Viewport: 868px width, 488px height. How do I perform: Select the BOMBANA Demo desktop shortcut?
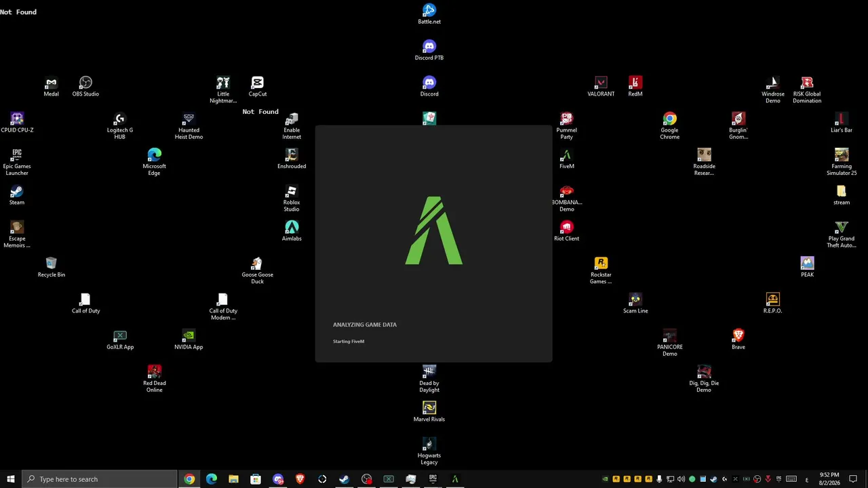pos(567,199)
